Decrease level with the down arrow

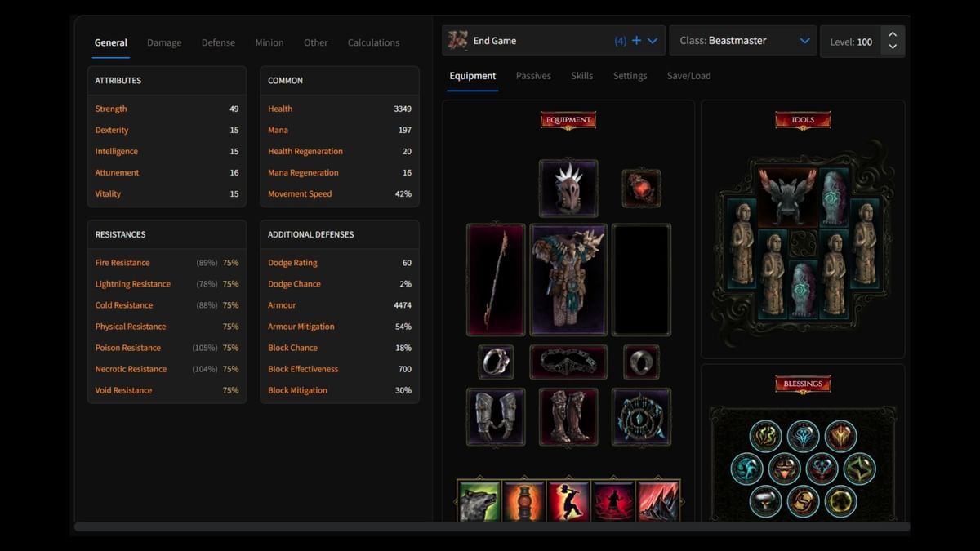coord(893,47)
